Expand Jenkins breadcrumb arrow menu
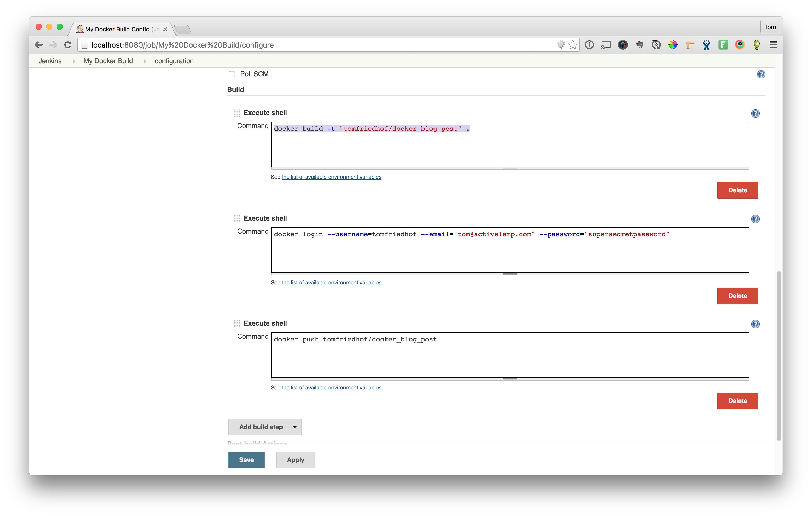Image resolution: width=812 pixels, height=517 pixels. coord(74,61)
